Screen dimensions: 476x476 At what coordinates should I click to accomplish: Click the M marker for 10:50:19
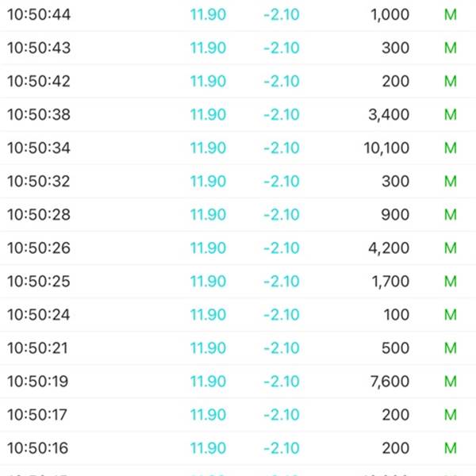pos(451,382)
